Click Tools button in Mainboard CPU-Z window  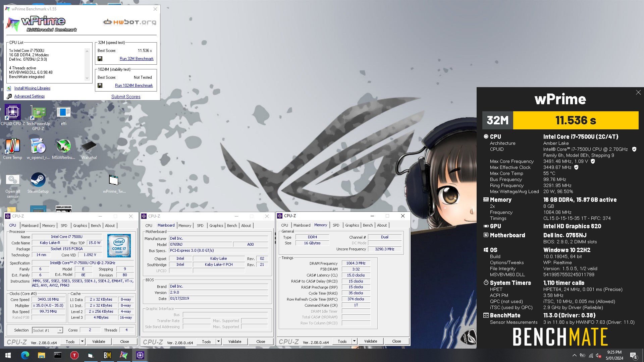pyautogui.click(x=206, y=342)
